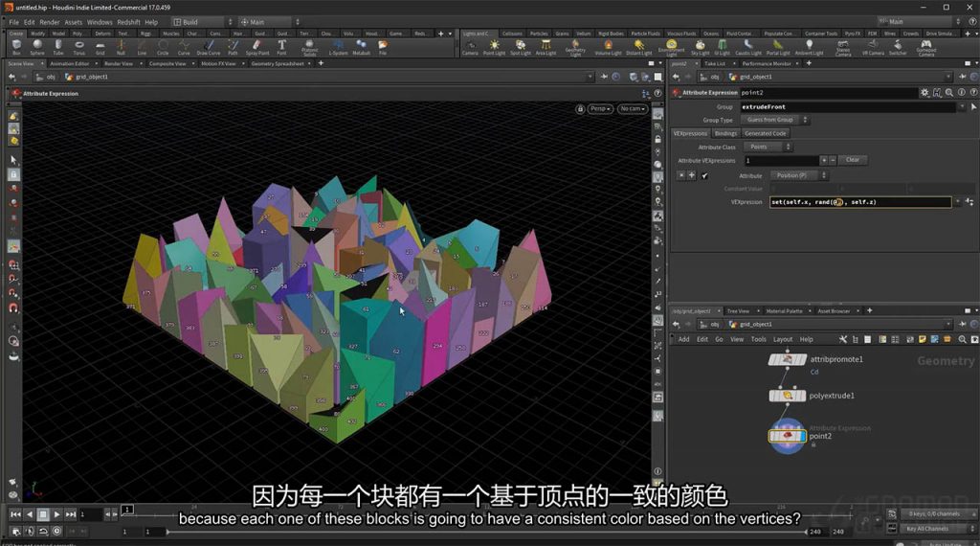Image resolution: width=980 pixels, height=546 pixels.
Task: Click plus to add an Attribute VEXpression
Action: coord(824,161)
